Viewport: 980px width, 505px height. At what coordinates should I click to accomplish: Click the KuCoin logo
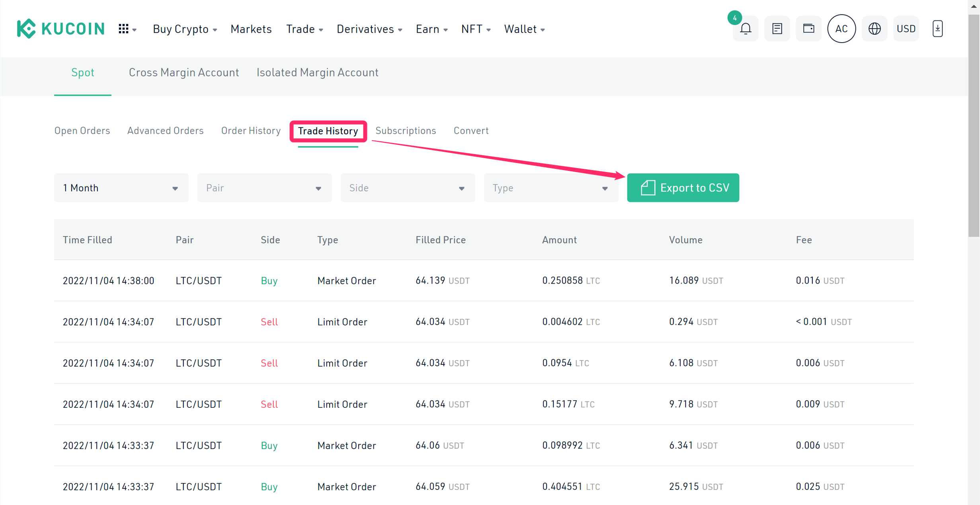[x=61, y=29]
